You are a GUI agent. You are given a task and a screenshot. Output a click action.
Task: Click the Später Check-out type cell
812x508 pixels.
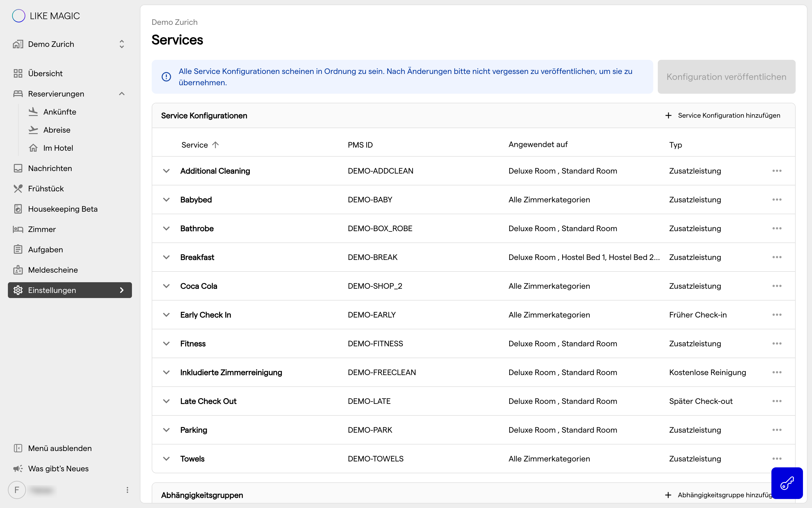pyautogui.click(x=701, y=401)
